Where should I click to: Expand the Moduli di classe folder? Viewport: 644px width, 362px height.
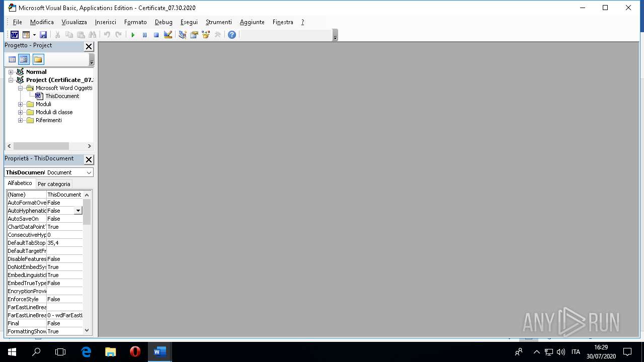21,112
